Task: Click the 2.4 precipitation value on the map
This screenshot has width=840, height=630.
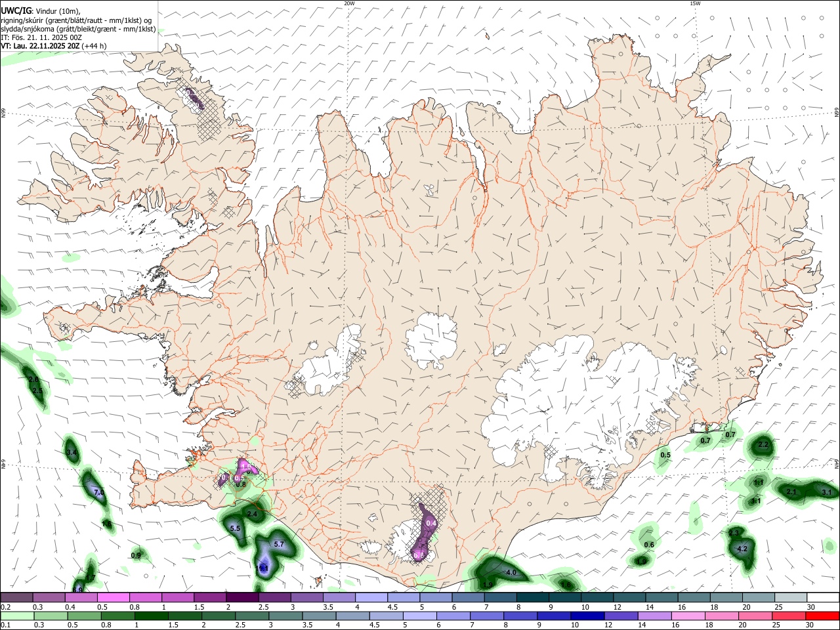Action: coord(251,514)
